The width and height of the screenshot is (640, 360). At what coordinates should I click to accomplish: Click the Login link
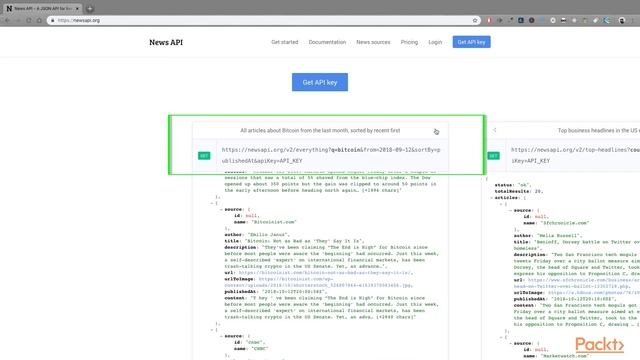click(435, 42)
